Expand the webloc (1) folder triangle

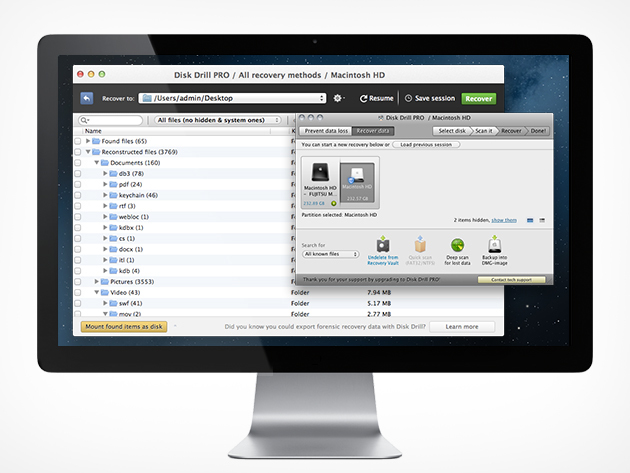(x=105, y=216)
